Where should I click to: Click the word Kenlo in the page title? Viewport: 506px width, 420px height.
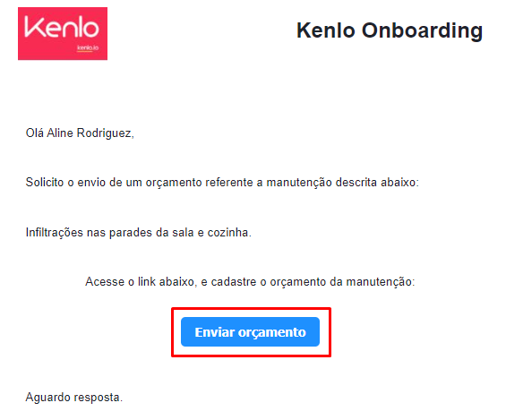pyautogui.click(x=326, y=30)
